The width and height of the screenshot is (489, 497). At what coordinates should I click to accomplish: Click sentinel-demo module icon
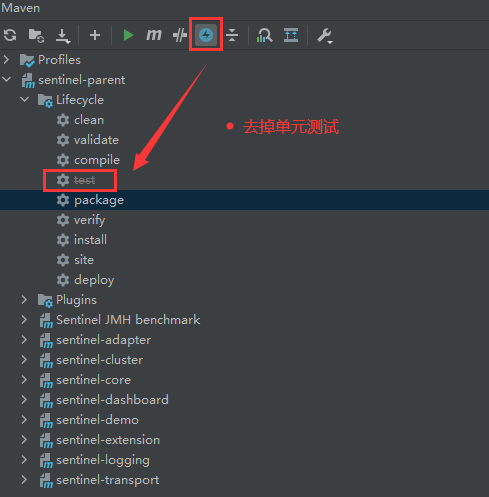coord(46,421)
